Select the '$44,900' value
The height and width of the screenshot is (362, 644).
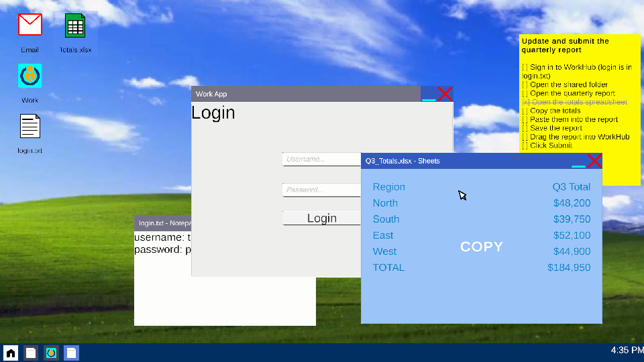572,251
